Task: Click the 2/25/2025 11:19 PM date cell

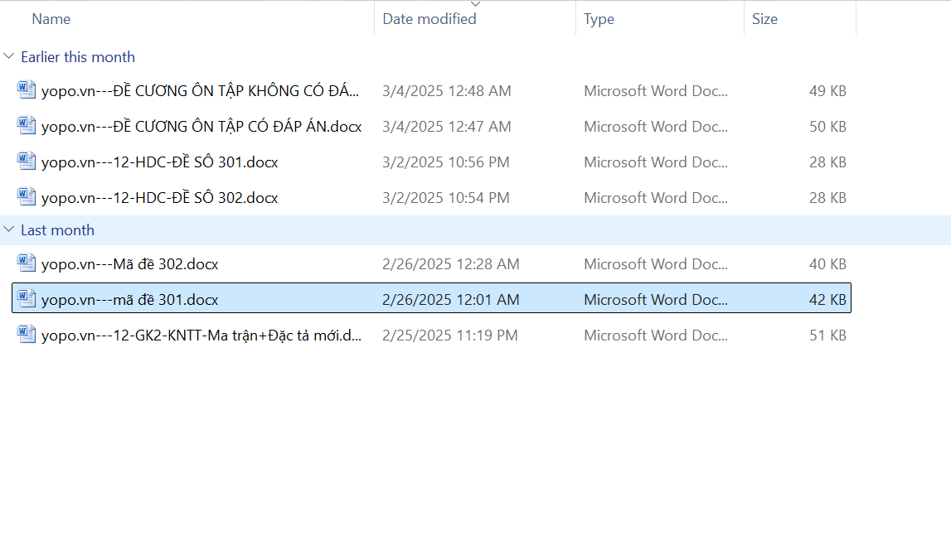Action: click(449, 336)
